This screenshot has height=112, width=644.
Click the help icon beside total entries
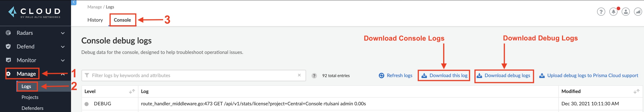[x=314, y=76]
